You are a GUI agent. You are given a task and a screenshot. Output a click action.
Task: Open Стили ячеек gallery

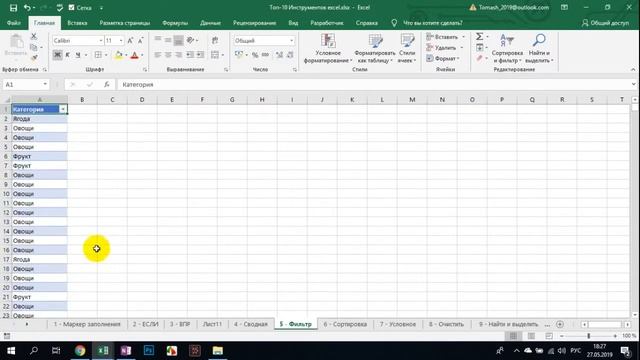click(x=407, y=48)
